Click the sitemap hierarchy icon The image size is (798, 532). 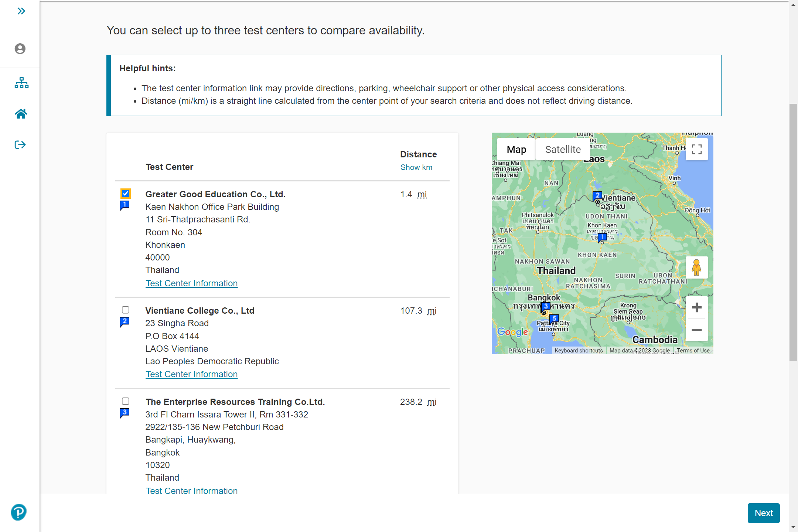[x=21, y=83]
